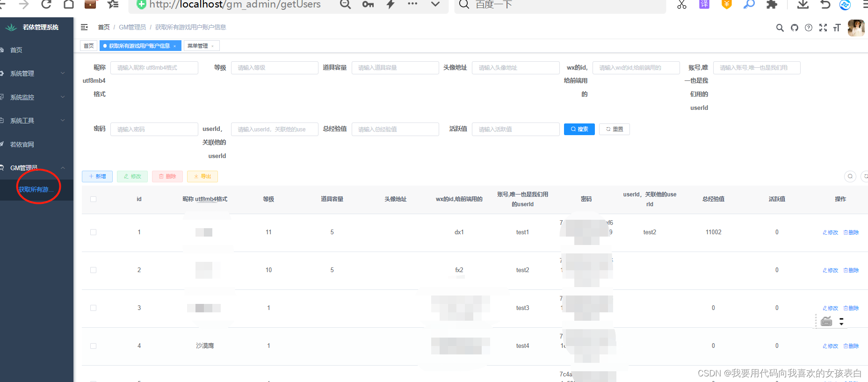Viewport: 868px width, 382px height.
Task: Click the 导出 export button
Action: click(x=203, y=176)
